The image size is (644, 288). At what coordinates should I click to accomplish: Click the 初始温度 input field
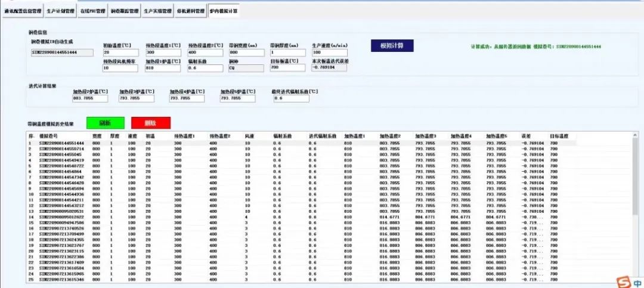click(x=120, y=52)
